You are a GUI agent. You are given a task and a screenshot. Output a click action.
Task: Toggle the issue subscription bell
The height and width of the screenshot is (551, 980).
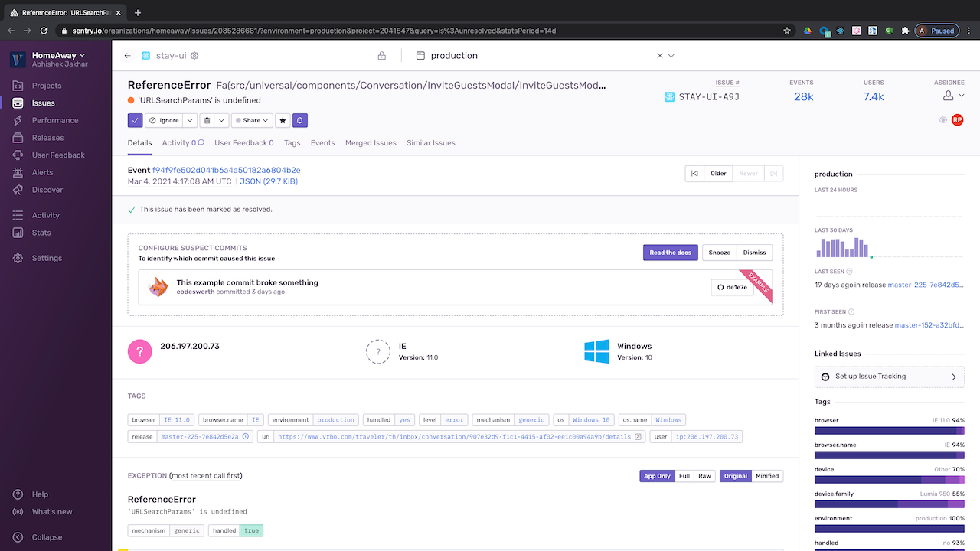click(300, 120)
